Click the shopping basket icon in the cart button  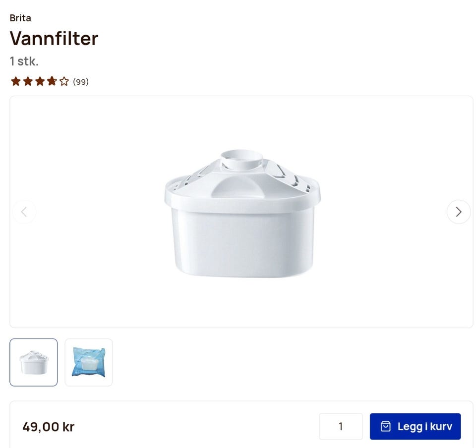point(386,426)
